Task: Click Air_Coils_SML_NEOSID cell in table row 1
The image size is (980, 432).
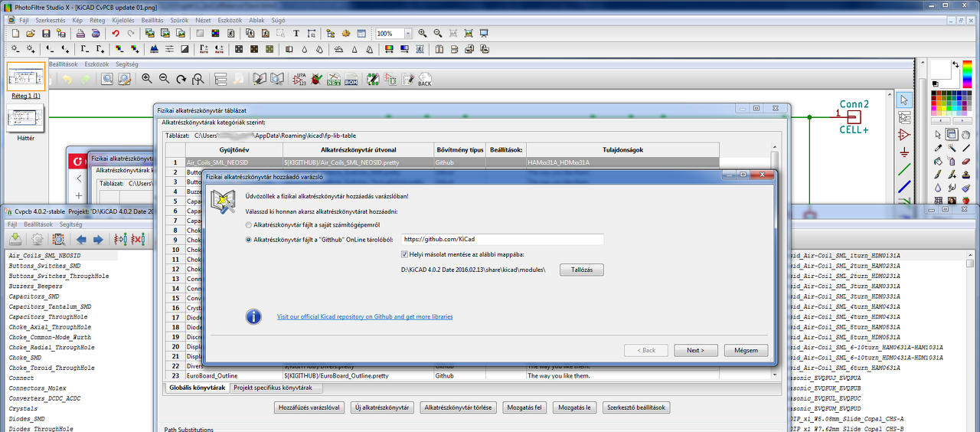Action: 233,162
